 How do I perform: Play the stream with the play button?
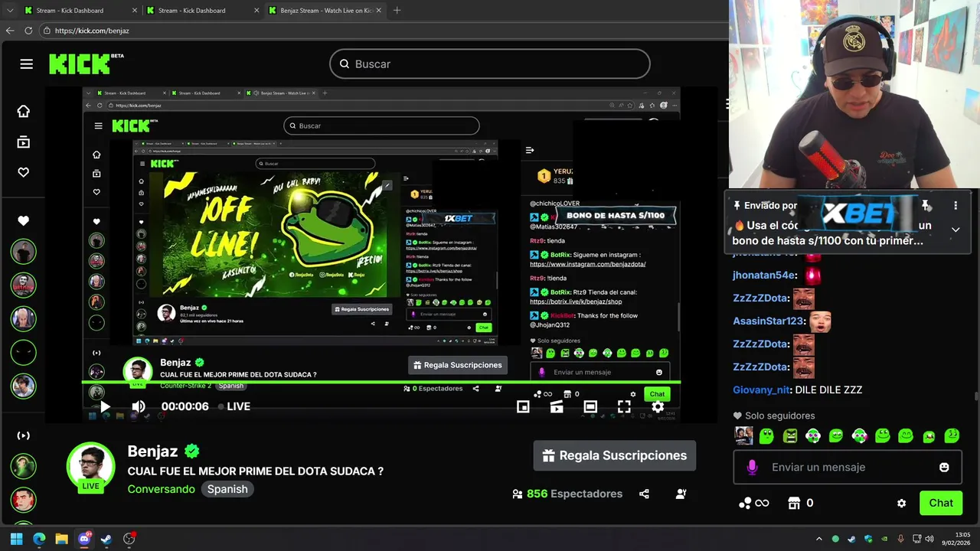click(105, 406)
